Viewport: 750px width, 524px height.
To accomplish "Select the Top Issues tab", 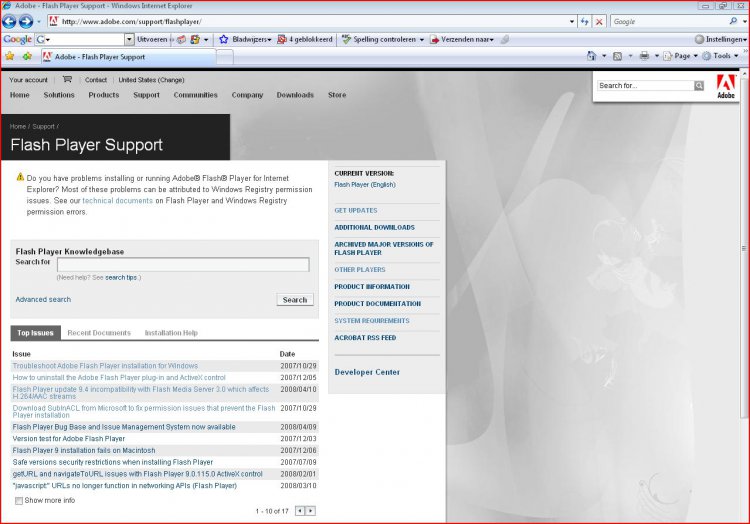I will pos(35,333).
